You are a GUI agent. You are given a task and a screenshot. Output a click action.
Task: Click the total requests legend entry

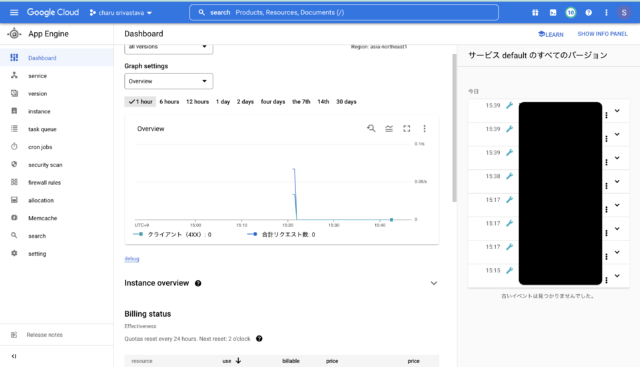pyautogui.click(x=281, y=235)
